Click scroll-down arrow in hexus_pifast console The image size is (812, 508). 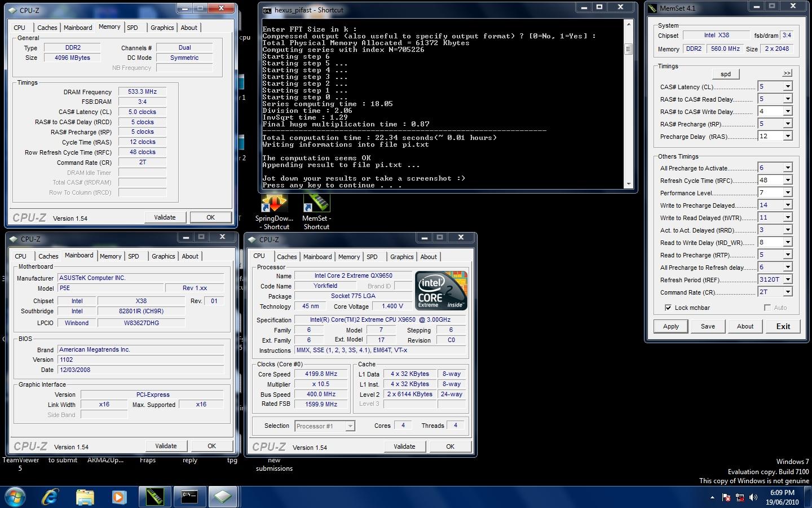pyautogui.click(x=629, y=184)
